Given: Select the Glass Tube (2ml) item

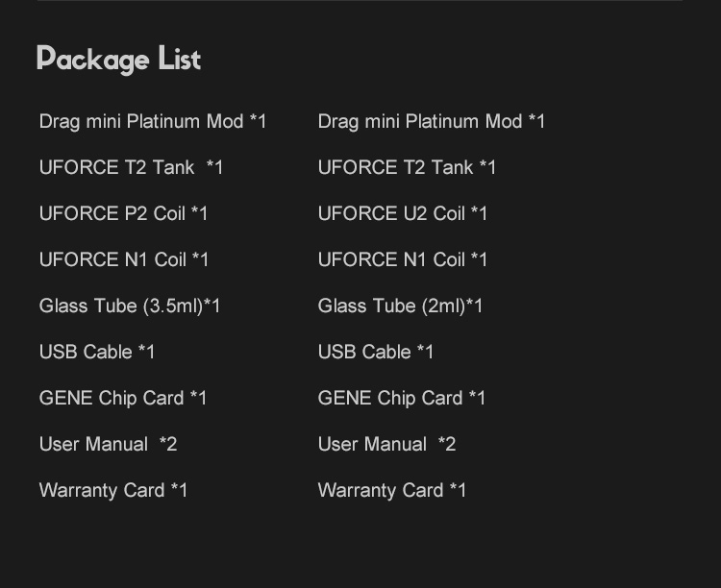Looking at the screenshot, I should (400, 306).
